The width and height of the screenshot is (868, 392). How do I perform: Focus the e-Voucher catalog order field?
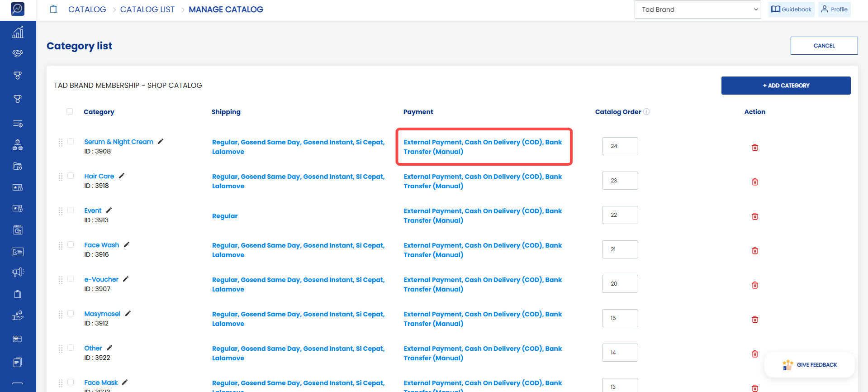pyautogui.click(x=620, y=284)
